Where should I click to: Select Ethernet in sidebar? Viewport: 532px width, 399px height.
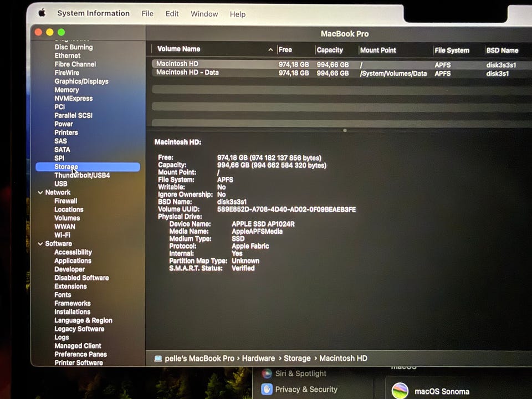[x=68, y=55]
